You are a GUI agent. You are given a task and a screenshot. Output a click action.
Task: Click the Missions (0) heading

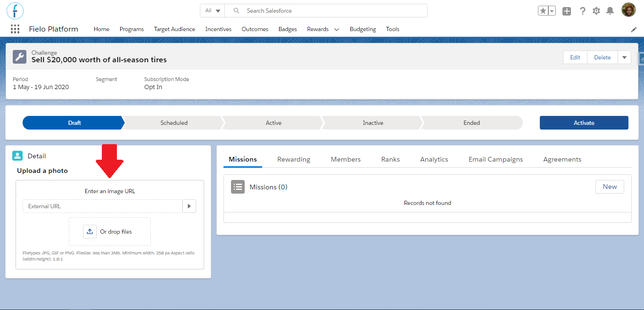point(268,187)
